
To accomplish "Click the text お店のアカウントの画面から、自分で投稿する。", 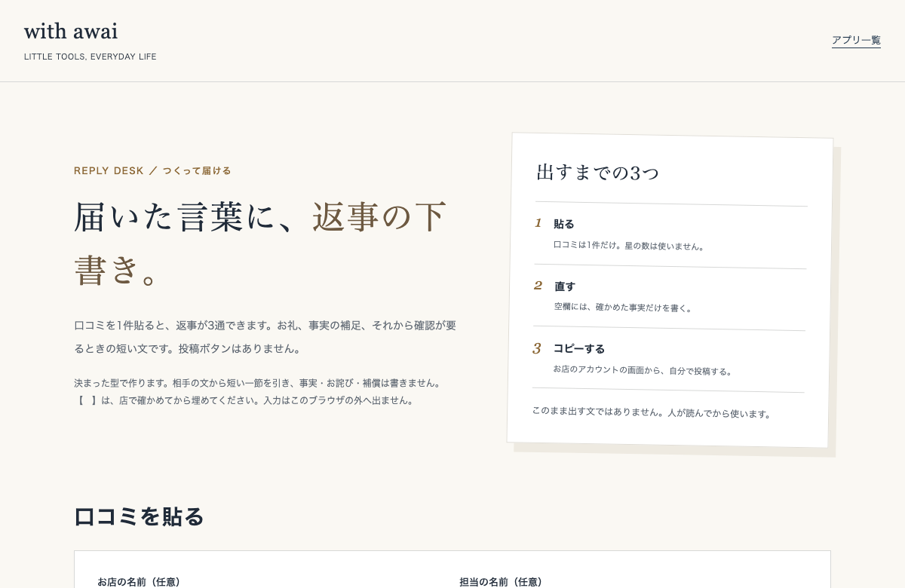I will pos(644,370).
